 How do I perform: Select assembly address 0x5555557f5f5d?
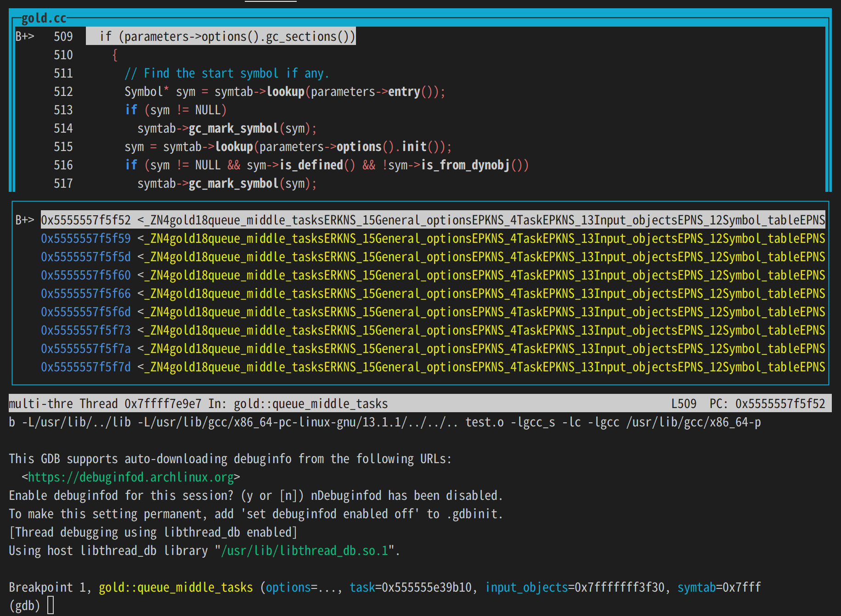pyautogui.click(x=86, y=257)
